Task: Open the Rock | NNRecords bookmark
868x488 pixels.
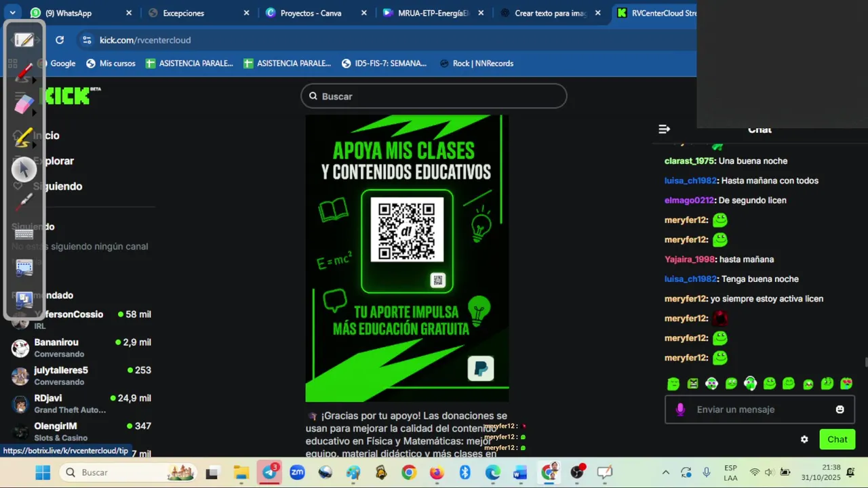Action: point(476,63)
